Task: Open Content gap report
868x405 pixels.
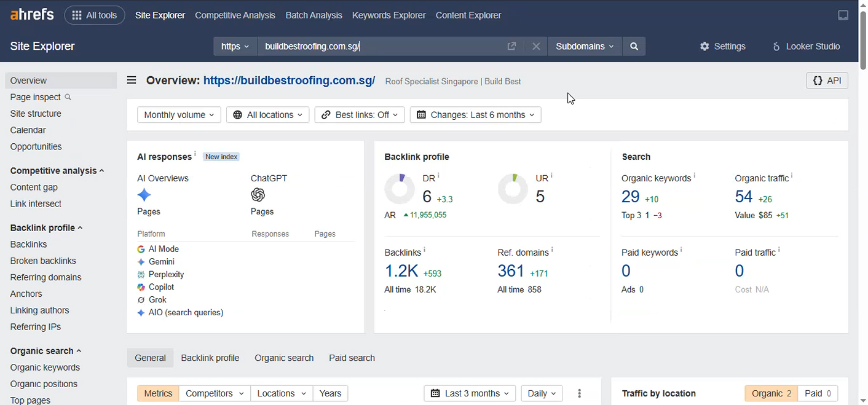Action: tap(34, 187)
